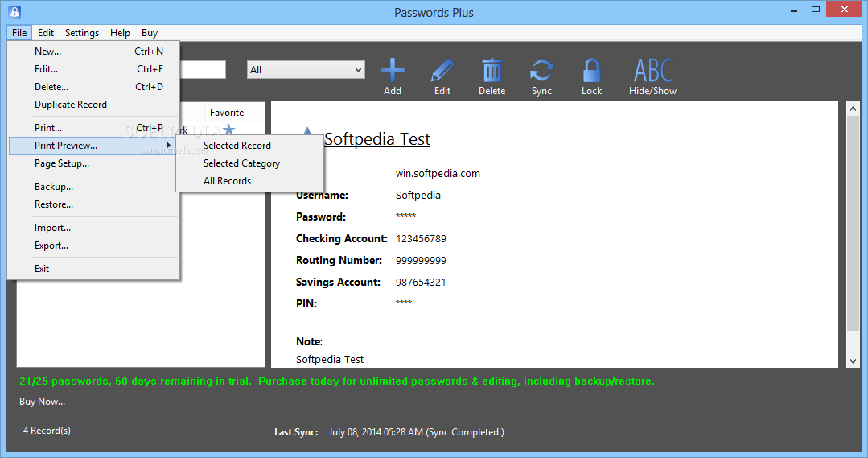Open the Buy menu
This screenshot has height=458, width=868.
150,33
